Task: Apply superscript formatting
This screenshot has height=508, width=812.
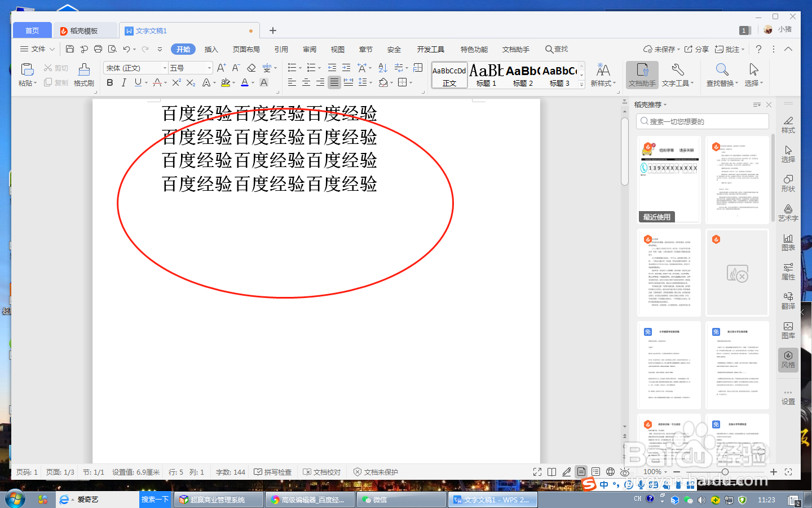Action: (176, 82)
